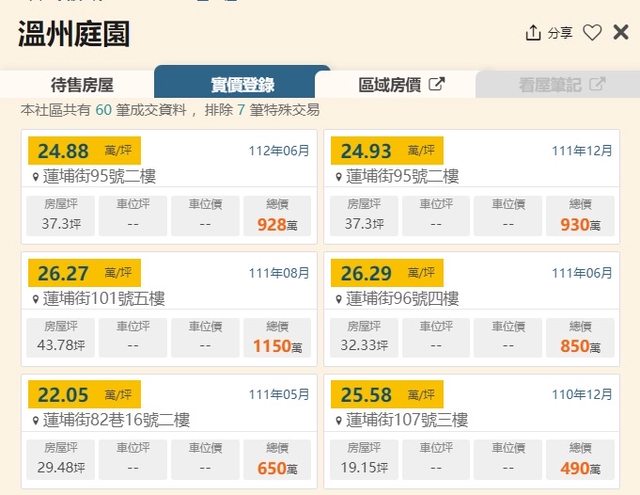Open the 看屋筆記 tab
640x495 pixels.
point(550,85)
